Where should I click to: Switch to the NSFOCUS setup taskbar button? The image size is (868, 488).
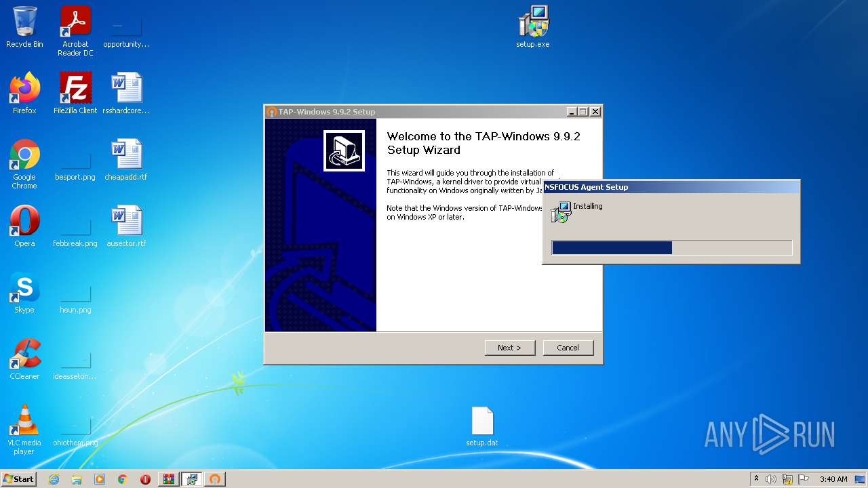click(x=192, y=479)
